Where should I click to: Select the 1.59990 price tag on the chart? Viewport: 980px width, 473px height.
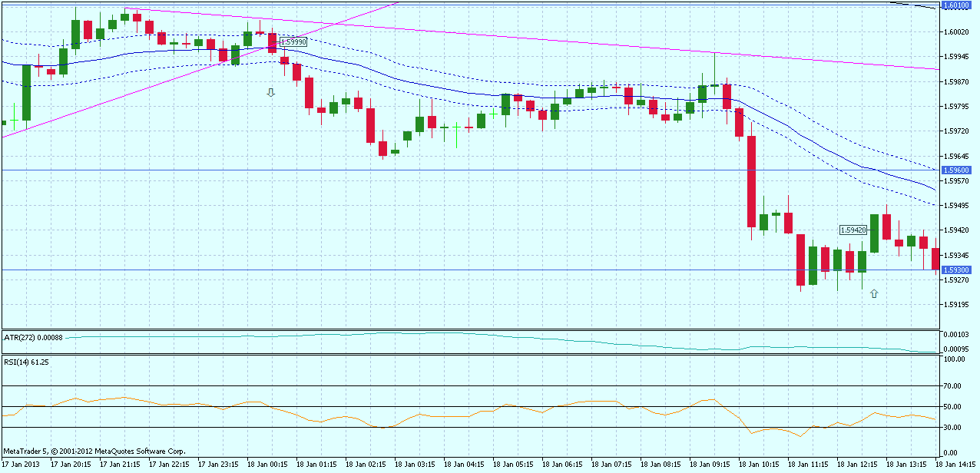pyautogui.click(x=293, y=42)
